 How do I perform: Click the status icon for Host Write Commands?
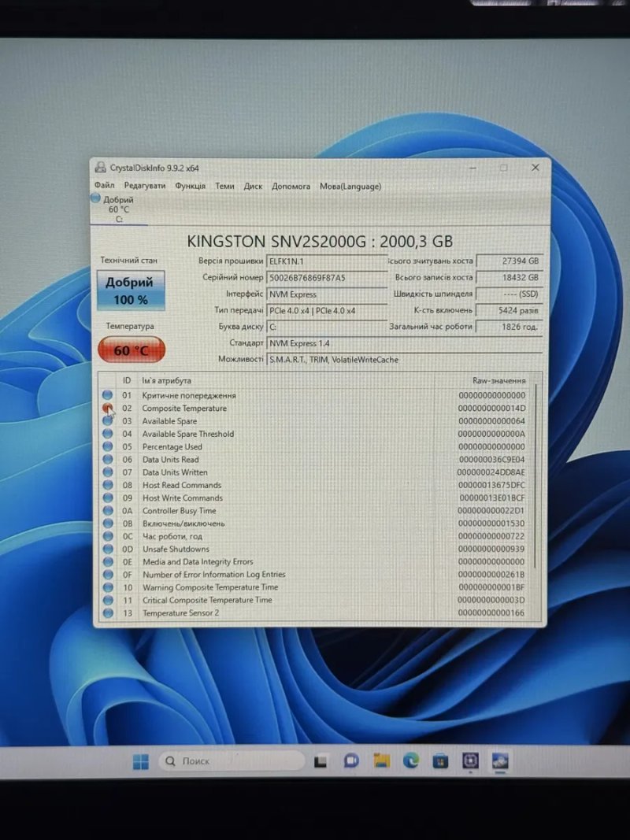(108, 498)
